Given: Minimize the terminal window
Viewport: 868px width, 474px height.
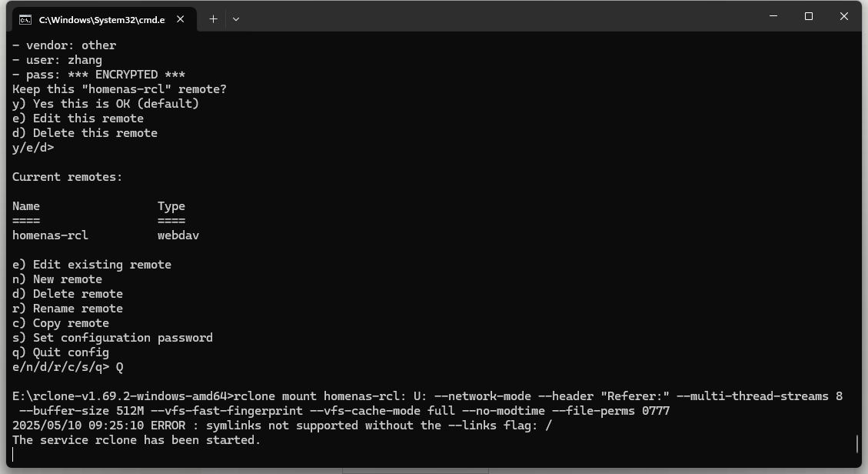Looking at the screenshot, I should 773,16.
